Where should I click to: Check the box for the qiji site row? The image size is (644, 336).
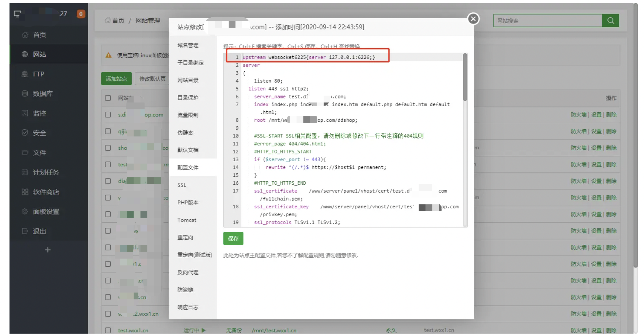tap(108, 131)
